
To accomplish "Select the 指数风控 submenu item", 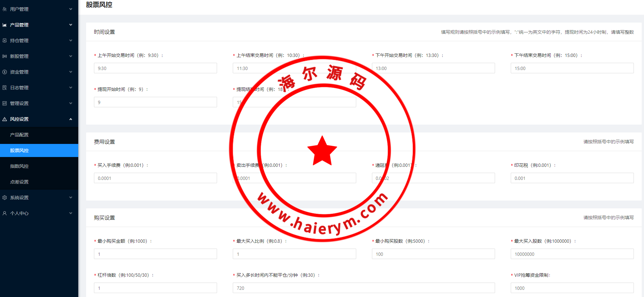I will (19, 166).
